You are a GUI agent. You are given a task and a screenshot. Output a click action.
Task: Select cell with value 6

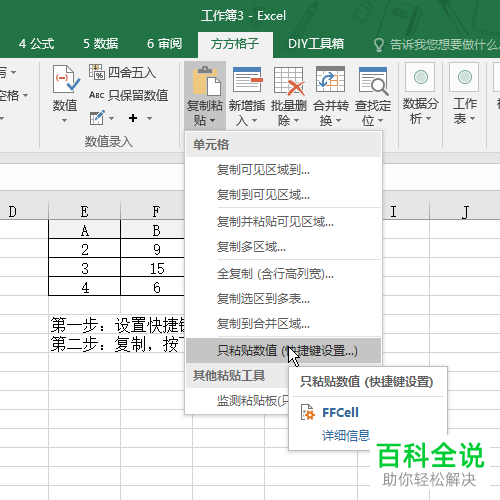pos(153,287)
